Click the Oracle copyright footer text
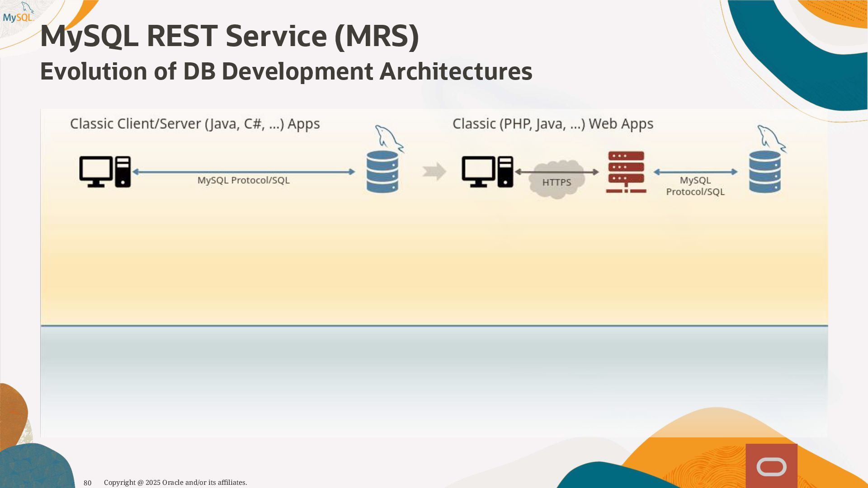 click(x=175, y=483)
